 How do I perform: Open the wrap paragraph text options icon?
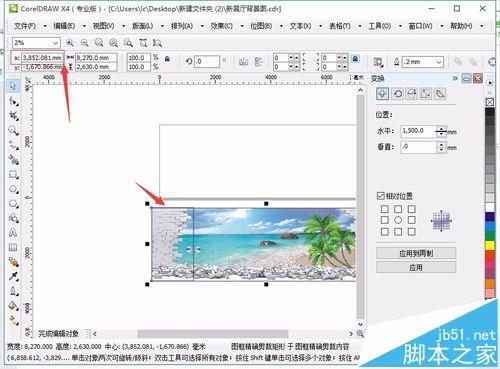378,62
